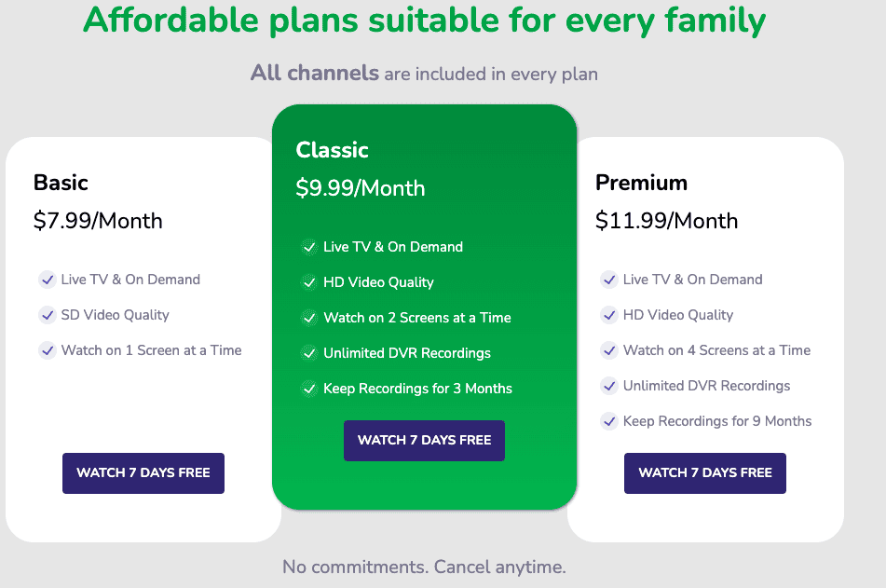Click the $11.99/Month Premium price
This screenshot has height=588, width=886.
coord(667,221)
